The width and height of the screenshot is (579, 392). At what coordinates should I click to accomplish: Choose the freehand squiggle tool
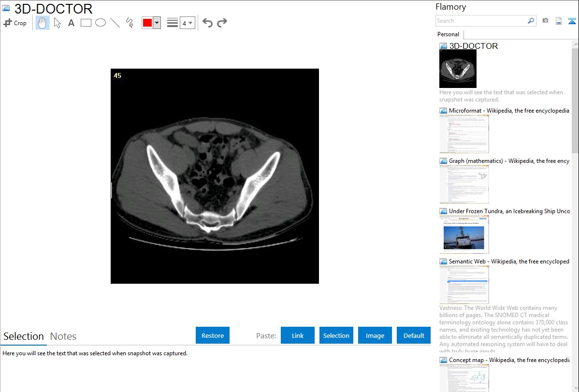[x=130, y=23]
